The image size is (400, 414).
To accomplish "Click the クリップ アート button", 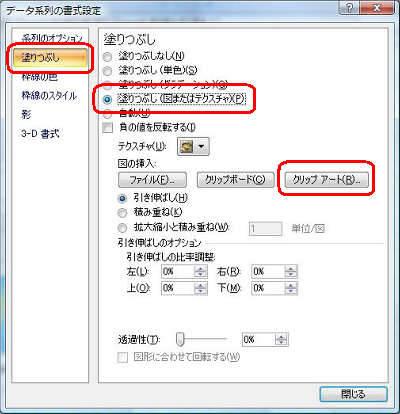I will coord(327,180).
